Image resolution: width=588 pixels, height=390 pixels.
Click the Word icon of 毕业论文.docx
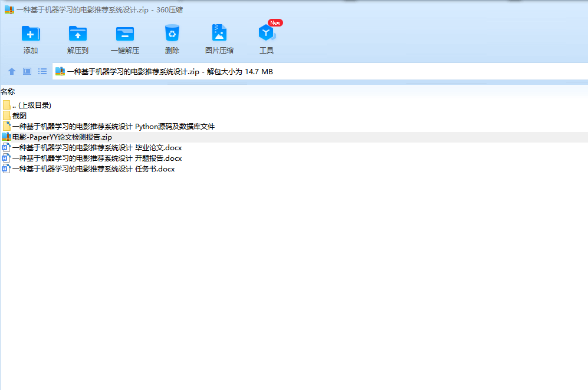pos(6,148)
